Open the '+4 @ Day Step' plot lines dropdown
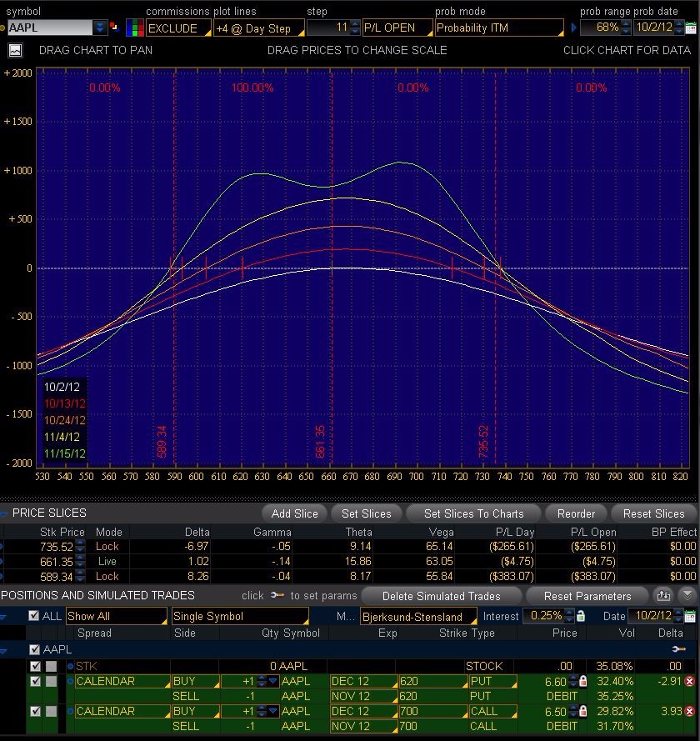Image resolution: width=700 pixels, height=741 pixels. click(259, 28)
